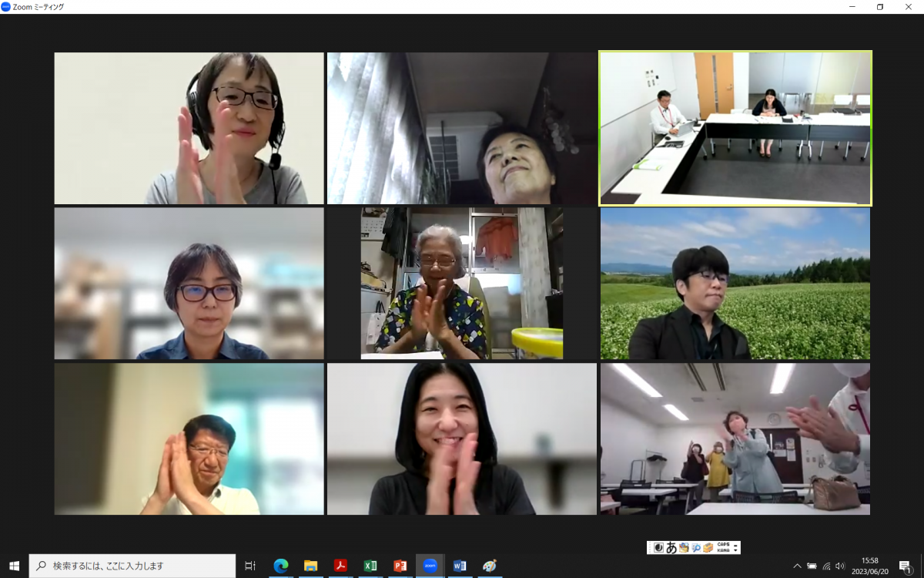Open the clock and calendar flyout
Image resolution: width=924 pixels, height=578 pixels.
coord(869,566)
